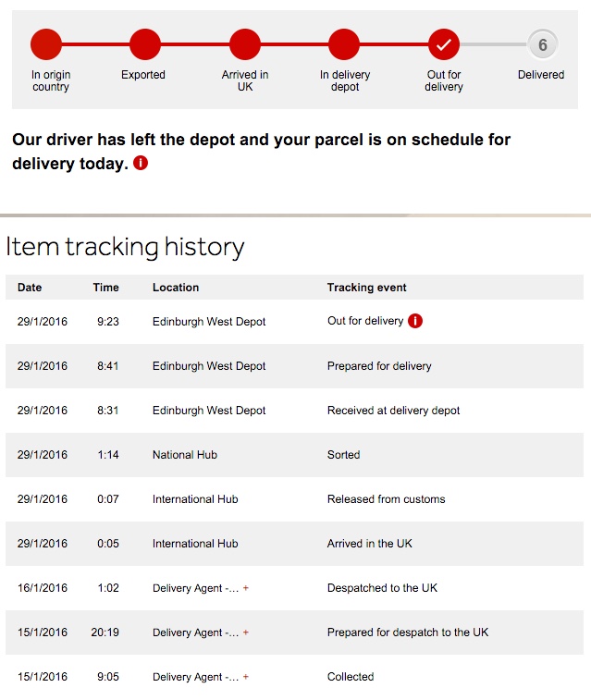Click the checkmark circle for 'Out for delivery'
591x700 pixels.
[x=444, y=44]
